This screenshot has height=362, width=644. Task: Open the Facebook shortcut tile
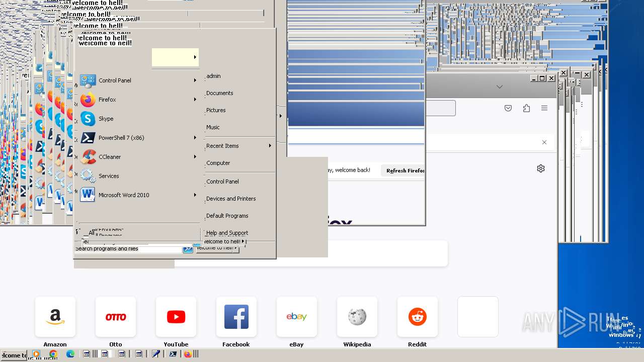(x=236, y=317)
